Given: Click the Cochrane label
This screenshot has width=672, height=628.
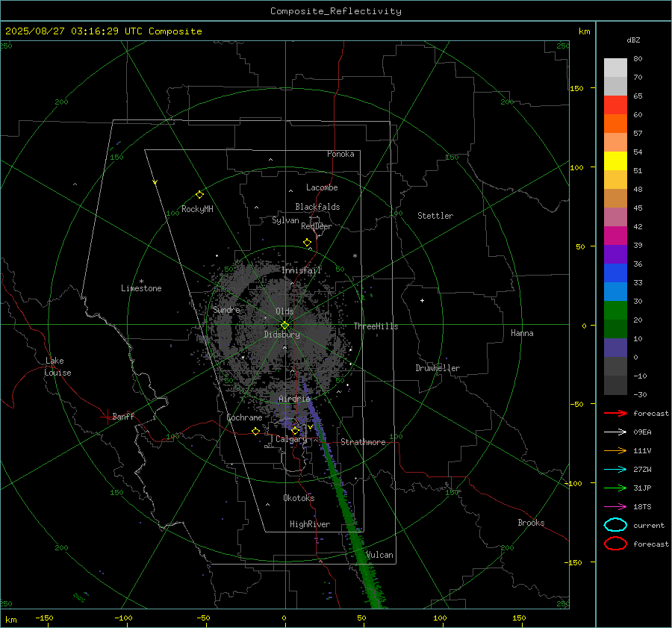Looking at the screenshot, I should click(244, 417).
